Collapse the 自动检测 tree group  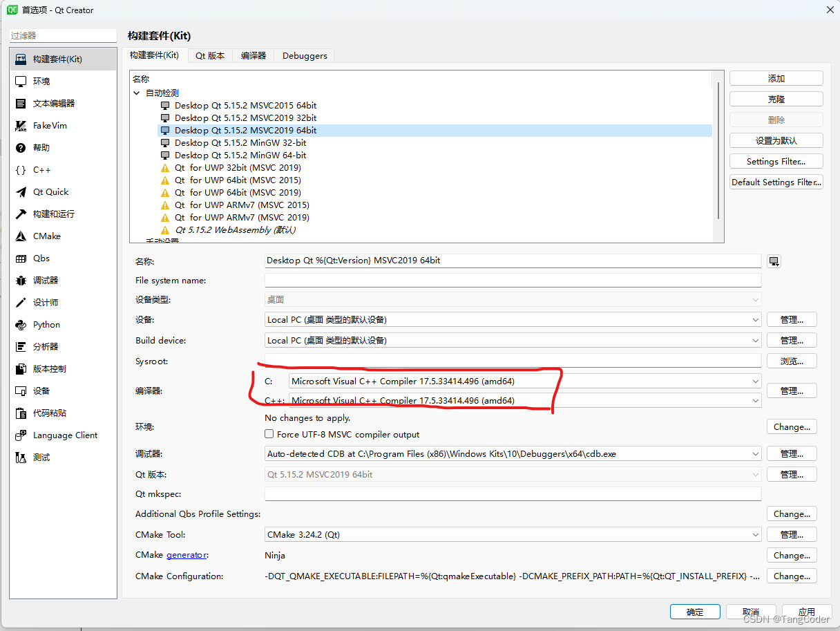137,93
